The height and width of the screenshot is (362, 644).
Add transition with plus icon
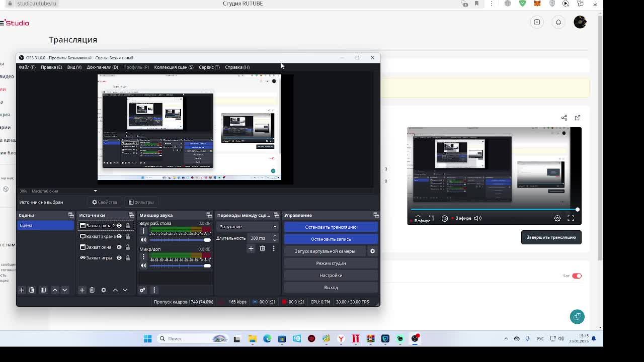(251, 248)
